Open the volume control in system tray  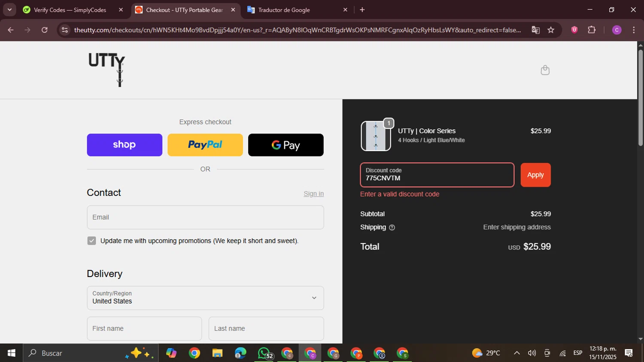(532, 353)
